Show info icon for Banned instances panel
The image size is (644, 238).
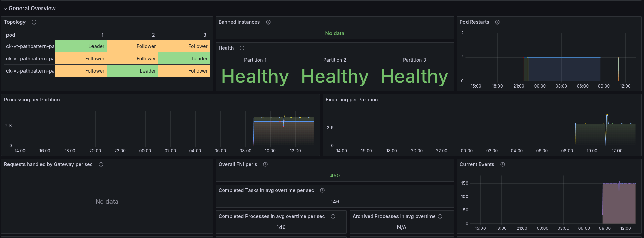tap(268, 22)
